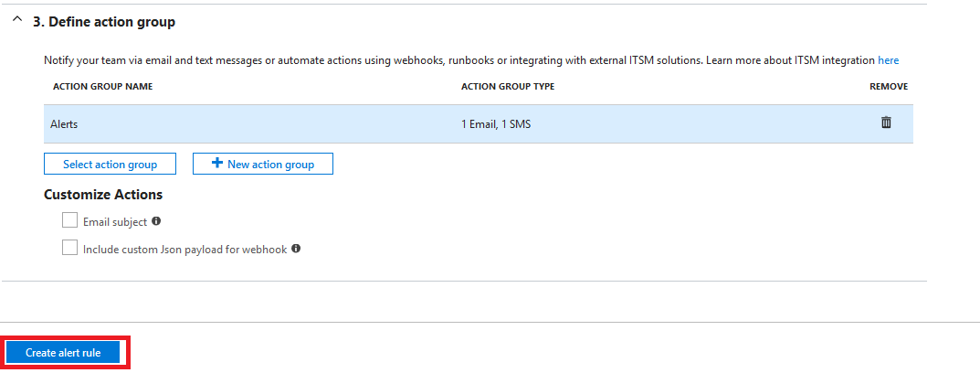Click the REMOVE column header
This screenshot has width=980, height=373.
point(889,86)
